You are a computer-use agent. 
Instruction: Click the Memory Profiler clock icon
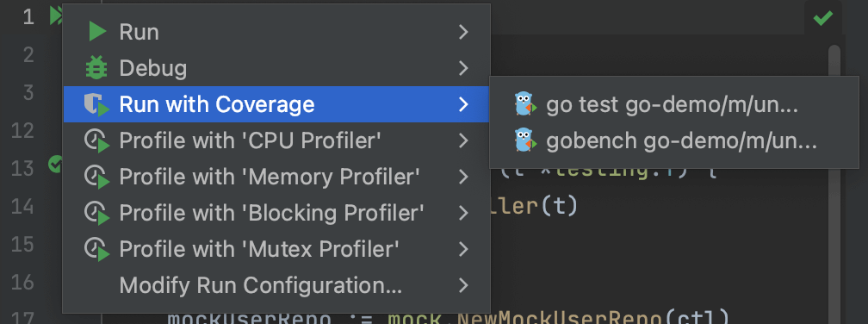[96, 177]
